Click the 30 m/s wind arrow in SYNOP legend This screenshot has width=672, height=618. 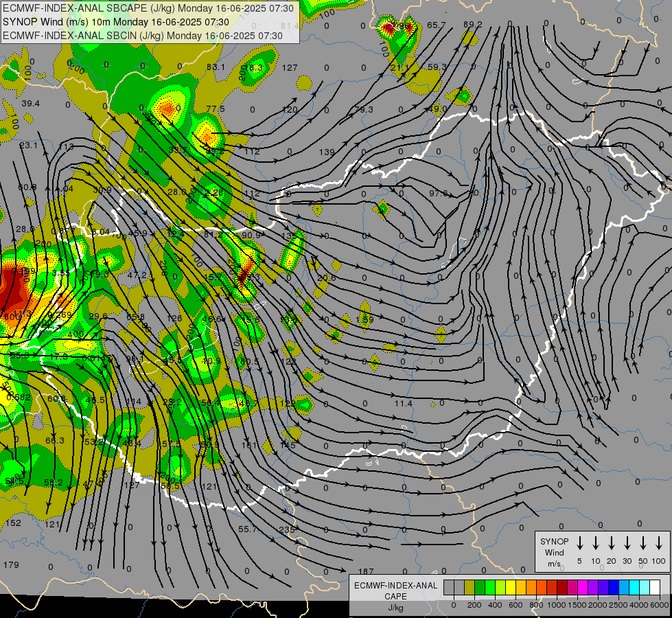[627, 543]
